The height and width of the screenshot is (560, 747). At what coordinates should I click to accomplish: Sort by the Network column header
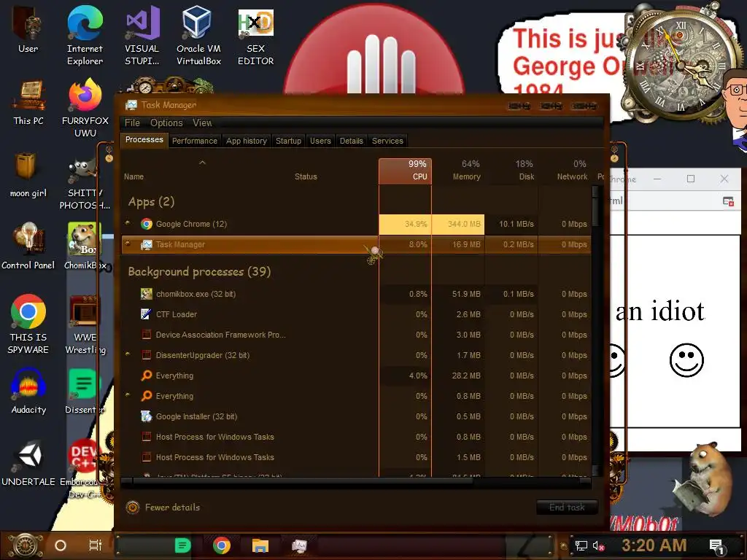pos(565,171)
